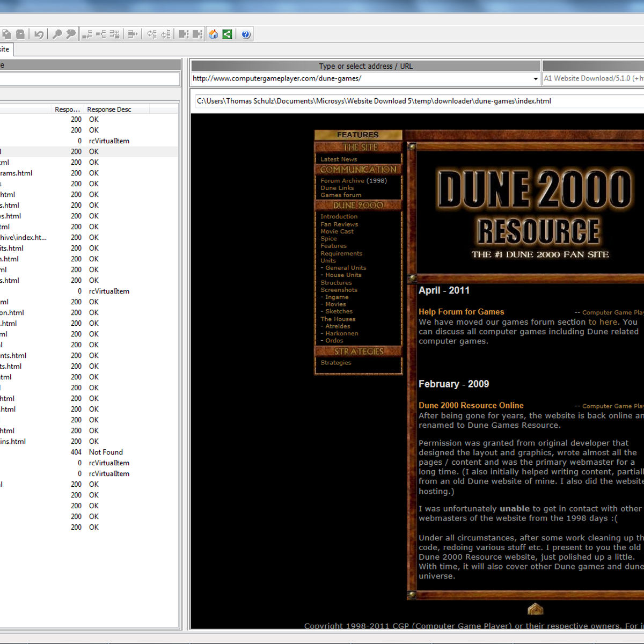Open the Structures link
This screenshot has height=644, width=644.
click(x=336, y=283)
